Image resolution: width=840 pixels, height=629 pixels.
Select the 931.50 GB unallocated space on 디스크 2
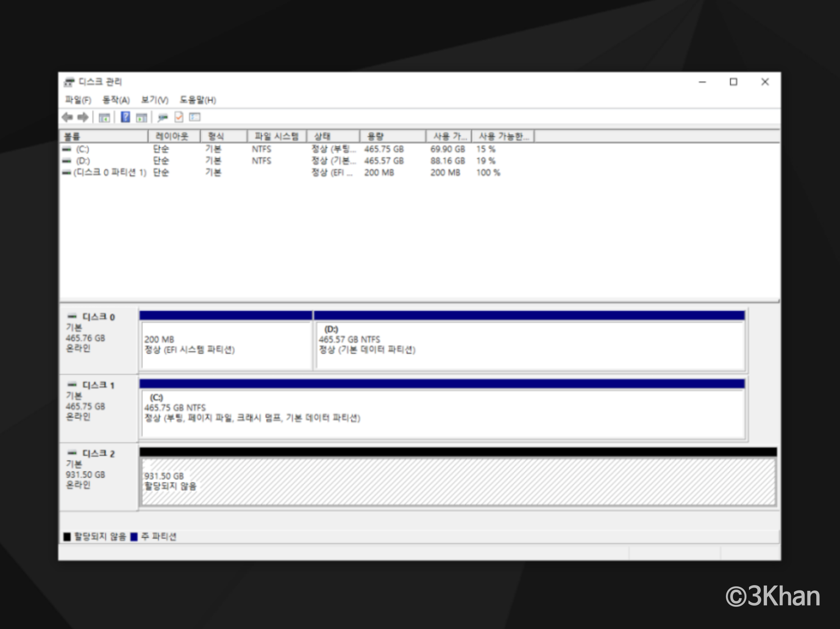(457, 481)
